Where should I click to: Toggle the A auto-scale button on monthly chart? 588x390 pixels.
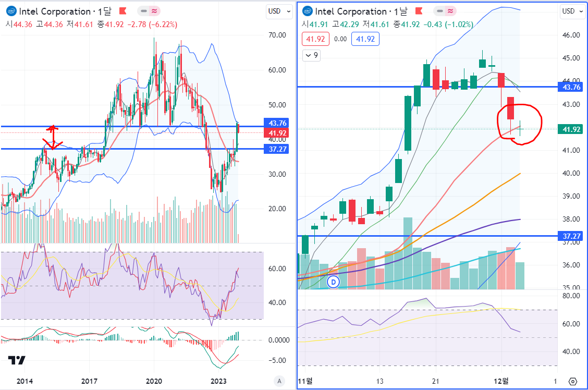click(x=279, y=381)
